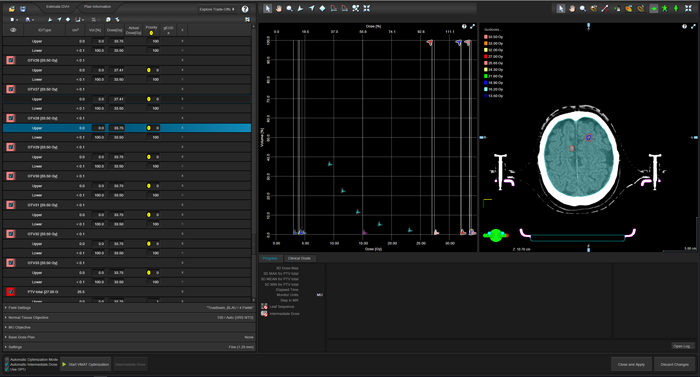Open the help question mark beside Explore Trade-Offs
The width and height of the screenshot is (700, 377).
[245, 9]
